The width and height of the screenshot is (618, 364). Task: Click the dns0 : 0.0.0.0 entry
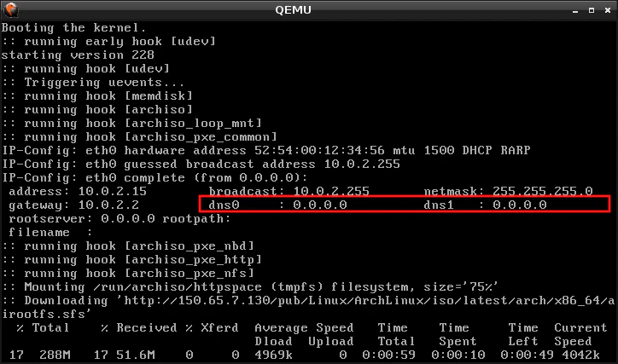click(x=278, y=205)
